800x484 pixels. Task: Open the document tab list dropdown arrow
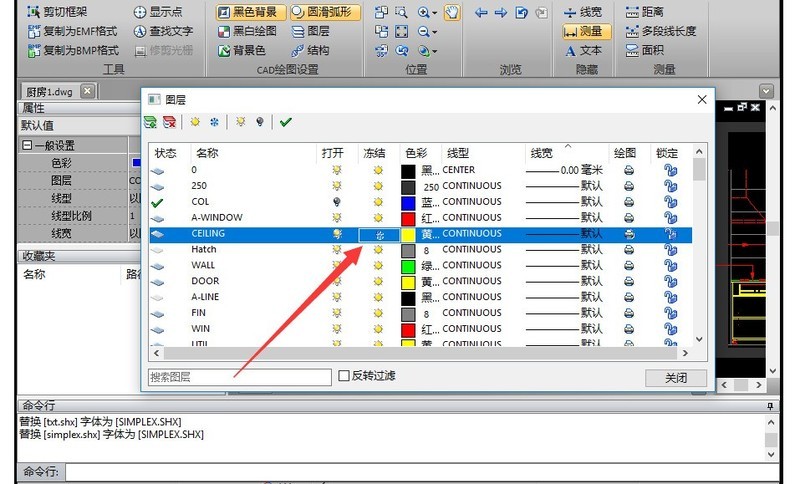coord(766,91)
